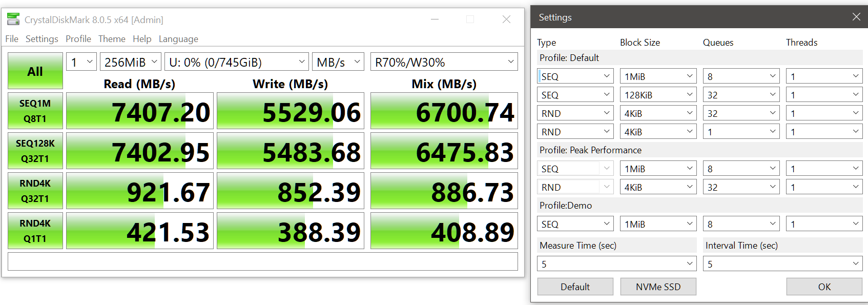
Task: Open the drive selector U: 0% (0/745GiB)
Action: [236, 62]
